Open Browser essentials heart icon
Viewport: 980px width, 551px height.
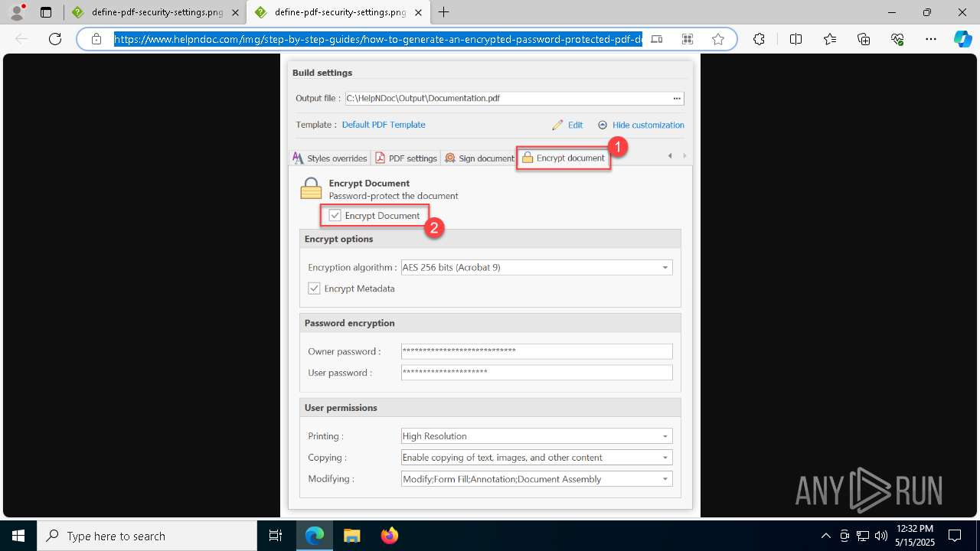pyautogui.click(x=898, y=39)
